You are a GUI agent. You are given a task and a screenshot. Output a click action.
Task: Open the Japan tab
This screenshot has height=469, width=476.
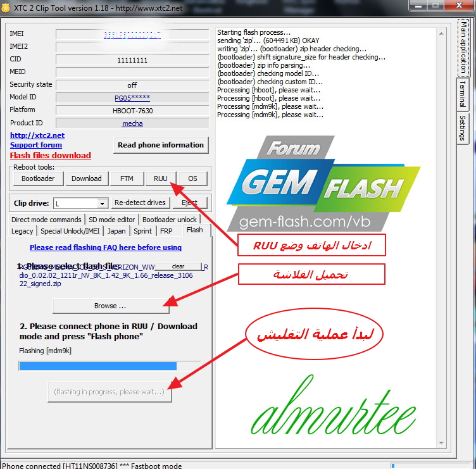[x=116, y=231]
